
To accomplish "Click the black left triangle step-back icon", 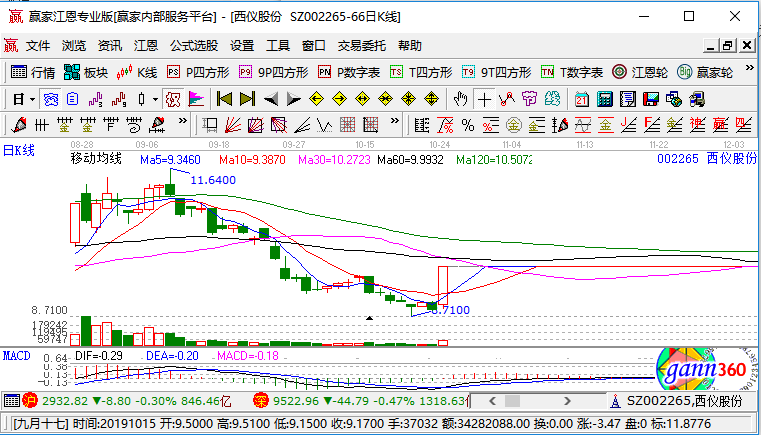I will coord(271,100).
